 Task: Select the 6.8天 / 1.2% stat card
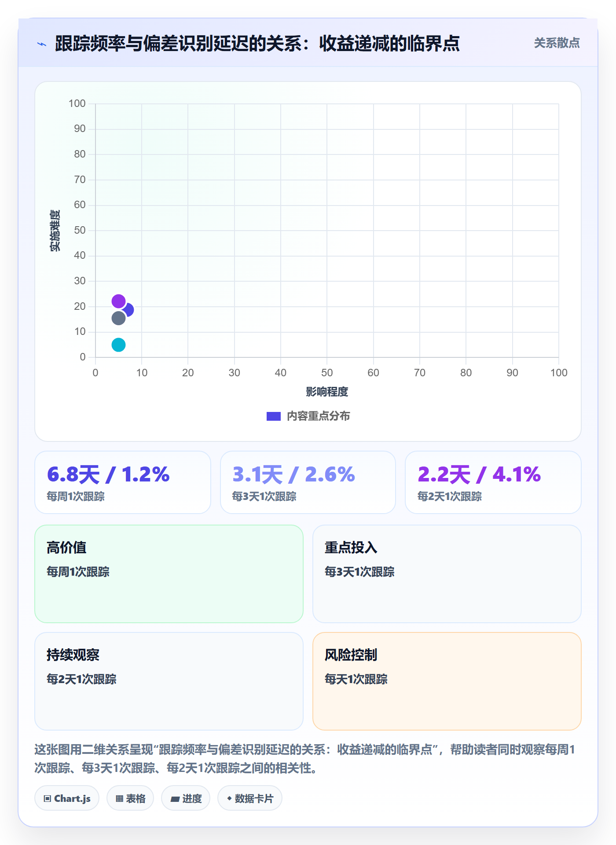coord(123,482)
